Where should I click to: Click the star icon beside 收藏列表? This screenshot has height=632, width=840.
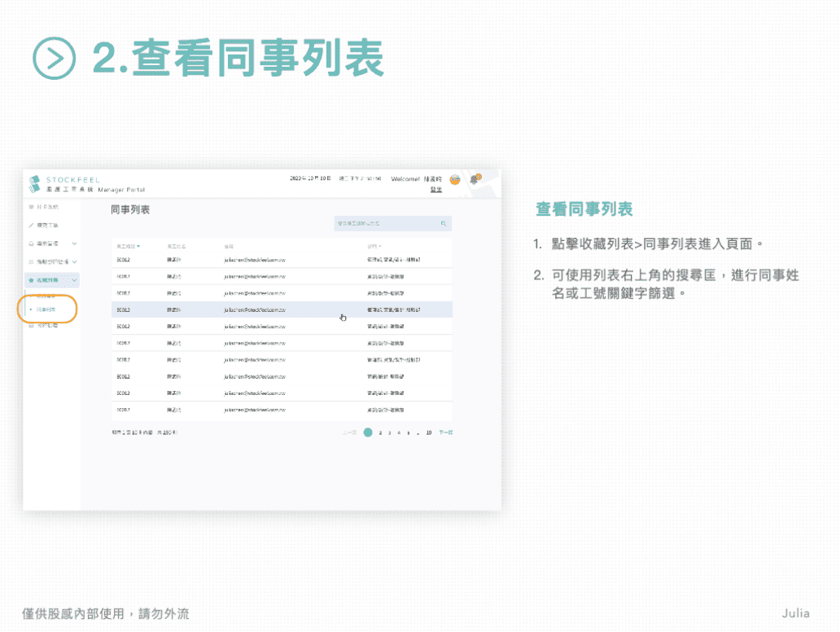click(x=30, y=279)
